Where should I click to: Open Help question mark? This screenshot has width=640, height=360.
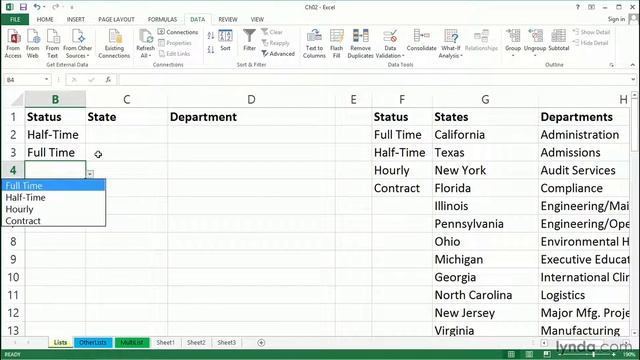coord(578,7)
